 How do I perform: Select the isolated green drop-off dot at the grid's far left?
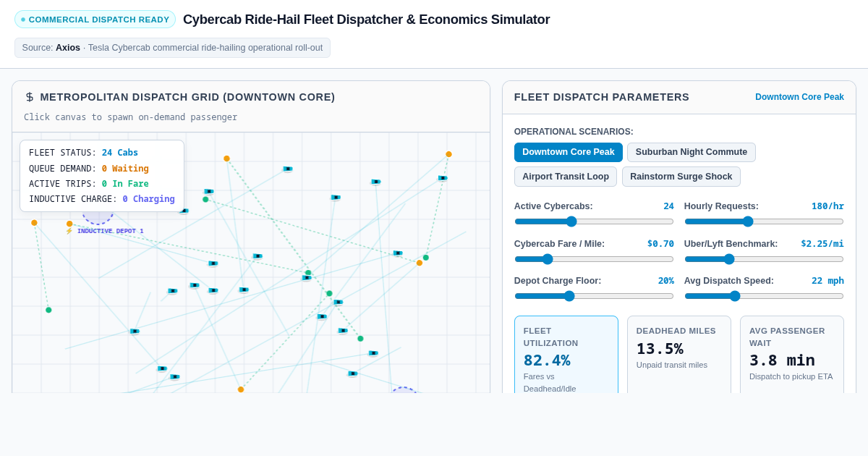point(48,310)
